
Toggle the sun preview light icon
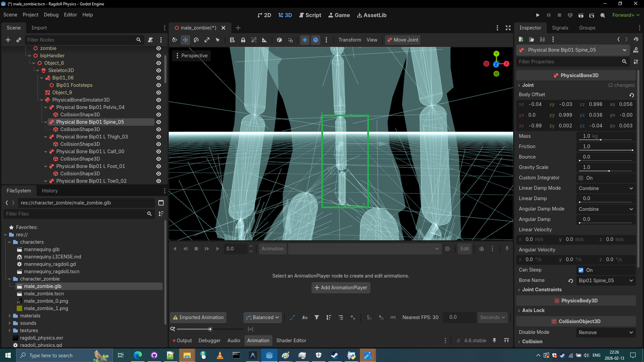point(305,40)
